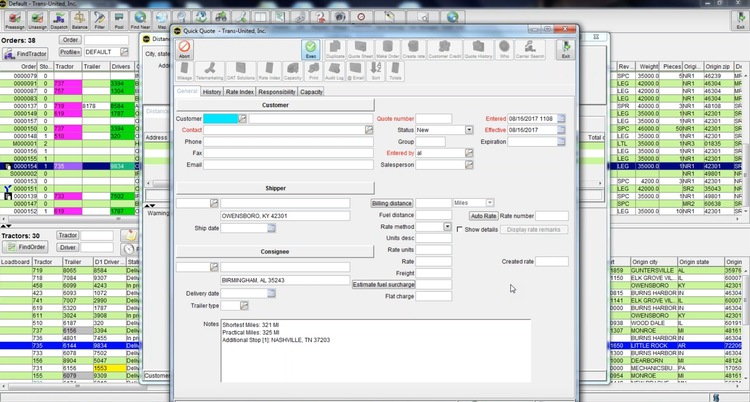
Task: Click the Totals toolbar icon
Action: click(x=395, y=71)
